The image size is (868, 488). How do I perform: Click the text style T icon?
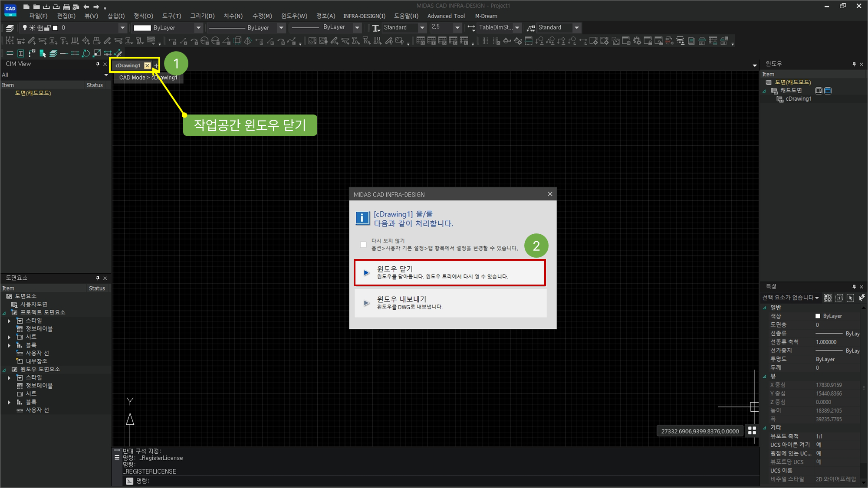click(376, 28)
